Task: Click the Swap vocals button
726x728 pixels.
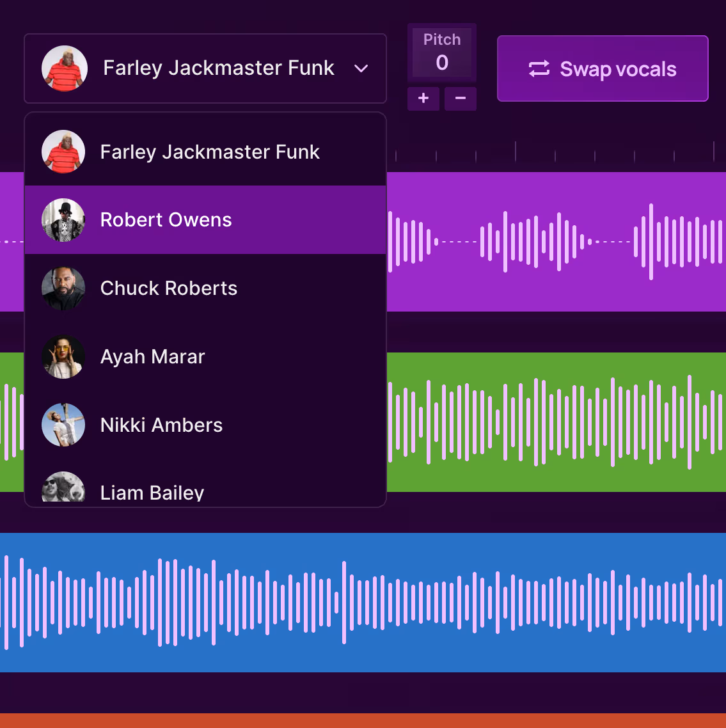Action: tap(603, 68)
